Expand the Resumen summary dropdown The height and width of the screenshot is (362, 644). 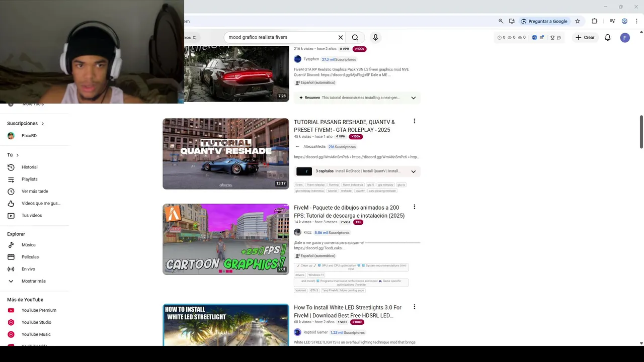(414, 98)
